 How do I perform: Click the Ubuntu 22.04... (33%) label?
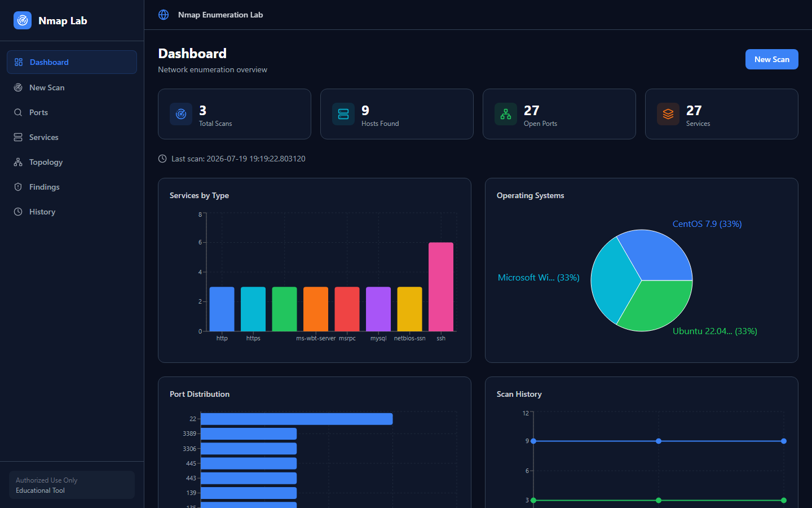[x=715, y=331]
